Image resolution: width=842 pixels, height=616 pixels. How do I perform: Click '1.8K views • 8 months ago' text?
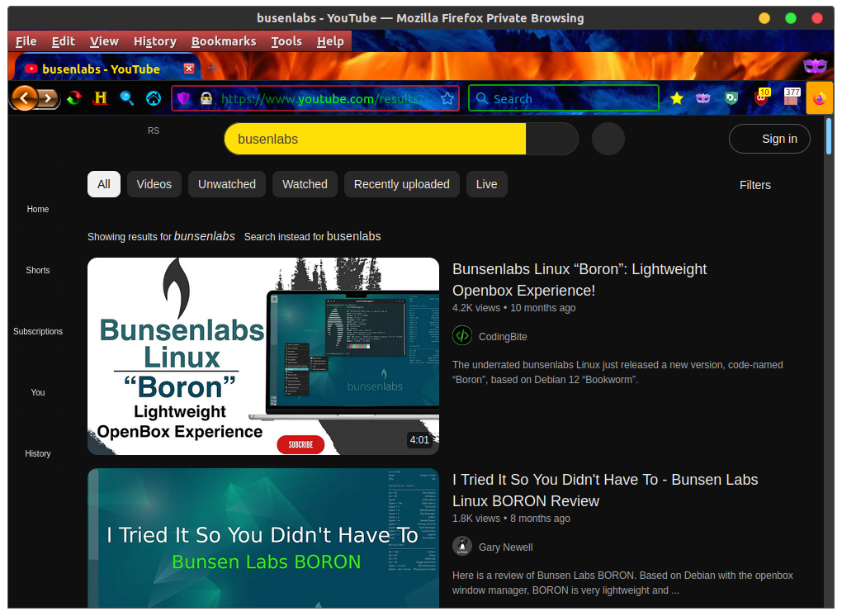[511, 519]
